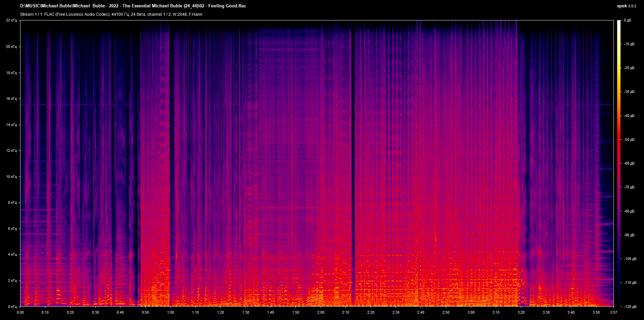This screenshot has height=320, width=644.
Task: Click the 2:50 time axis label
Action: 446,312
